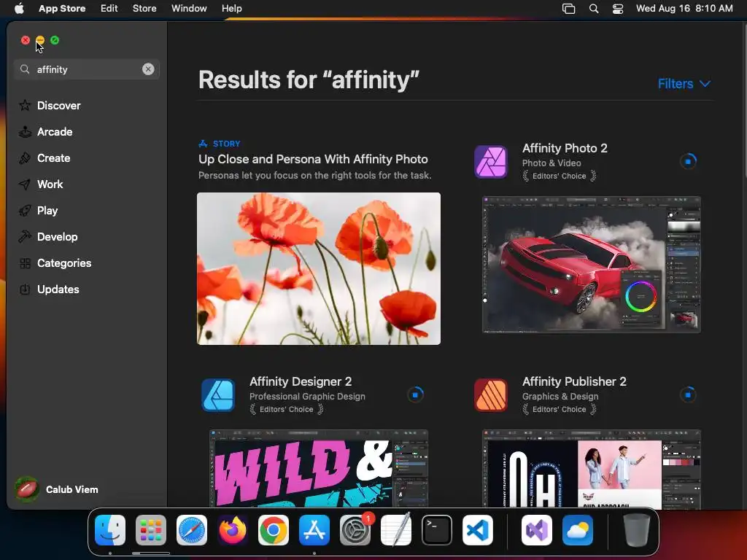The image size is (747, 560).
Task: Open Finder from the Dock
Action: [x=110, y=530]
